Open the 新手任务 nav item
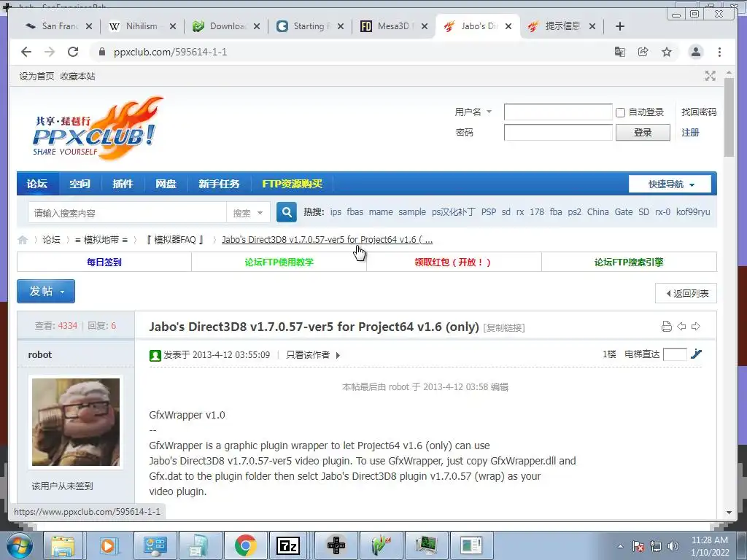Image resolution: width=747 pixels, height=560 pixels. tap(219, 184)
